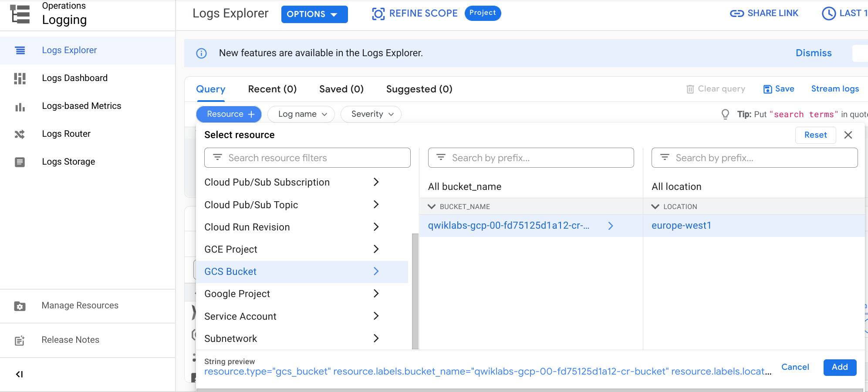Click the Release Notes icon

coord(20,340)
